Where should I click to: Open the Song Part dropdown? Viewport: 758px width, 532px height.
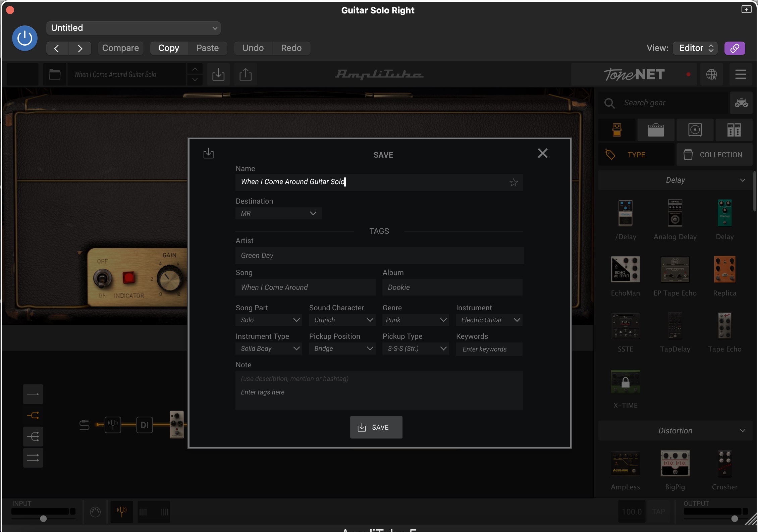[269, 320]
